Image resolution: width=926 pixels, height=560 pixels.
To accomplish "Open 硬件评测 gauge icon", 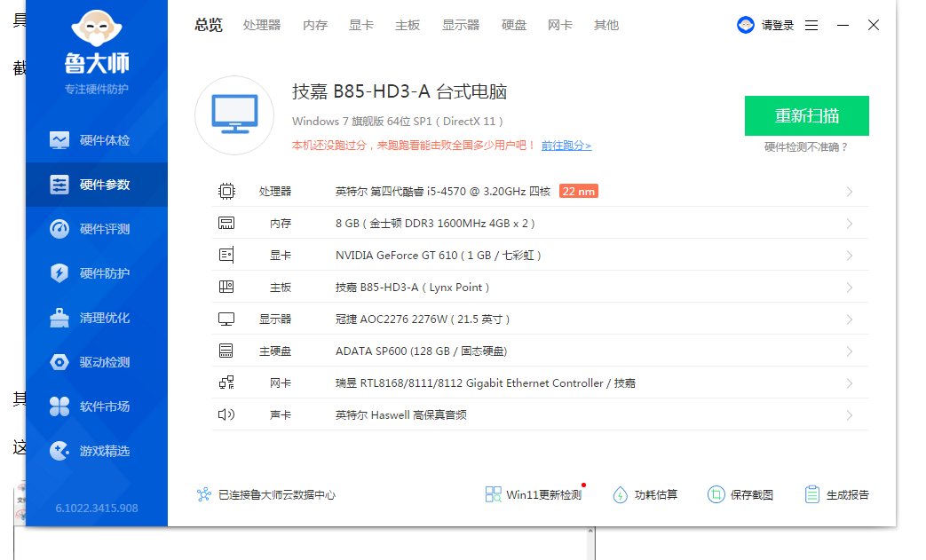I will click(59, 229).
